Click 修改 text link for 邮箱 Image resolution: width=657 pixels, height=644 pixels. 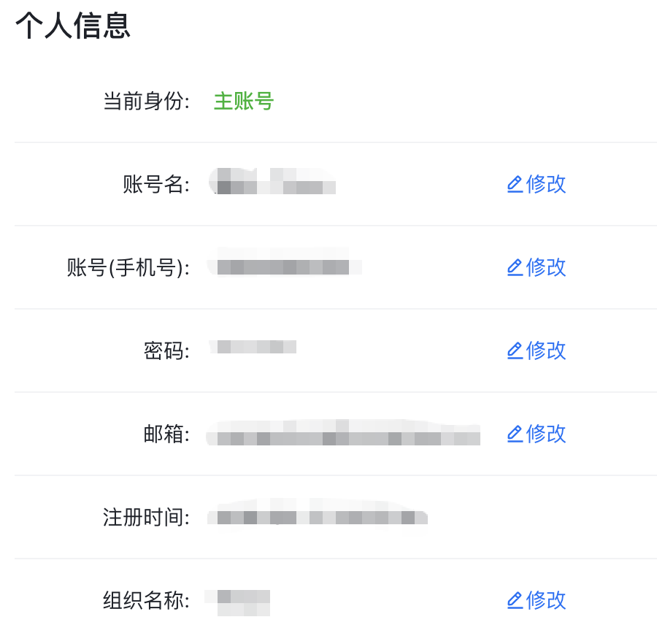[546, 434]
